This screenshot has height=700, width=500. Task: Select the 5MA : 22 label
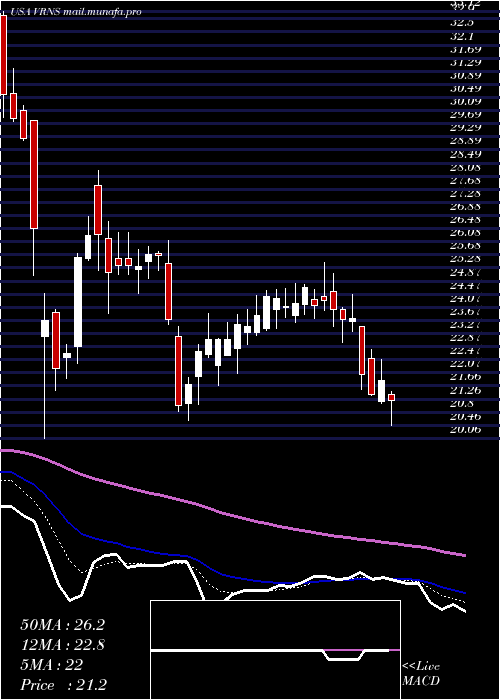(51, 665)
